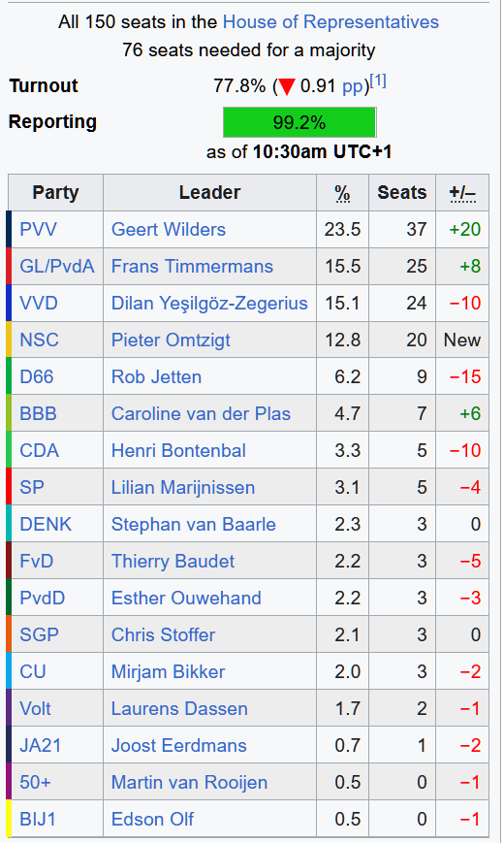
Task: Open the PVV party link
Action: [x=38, y=230]
